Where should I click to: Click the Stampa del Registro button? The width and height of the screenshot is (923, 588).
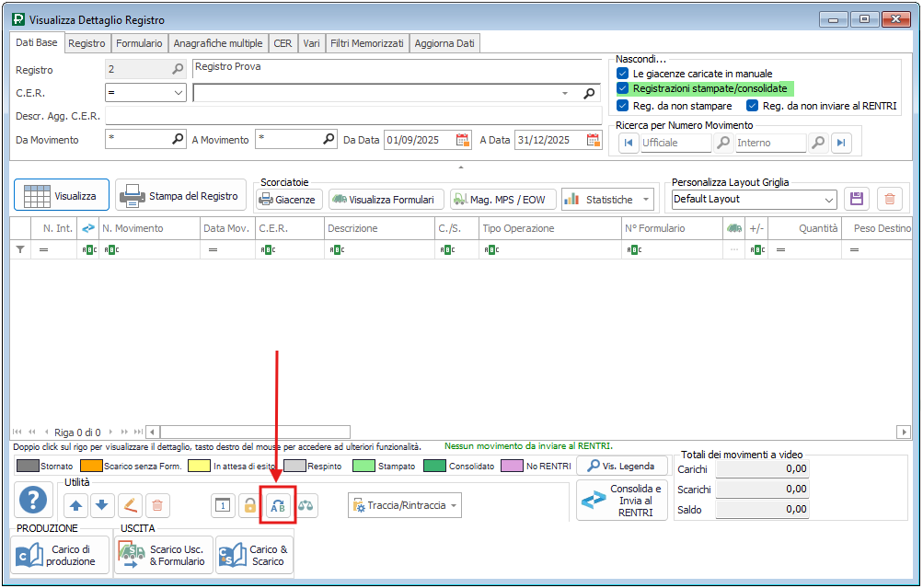[x=181, y=196]
